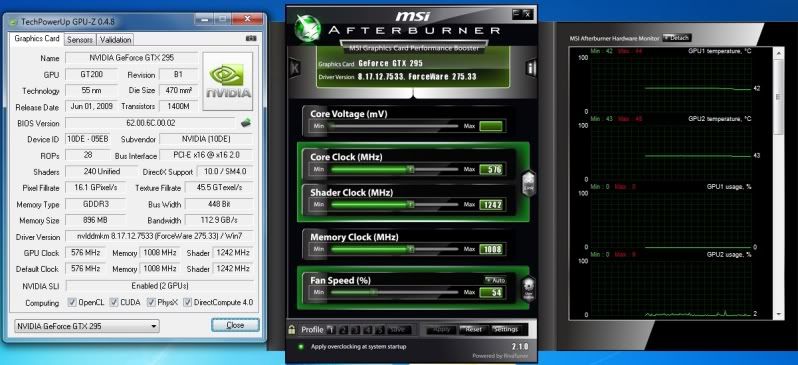The width and height of the screenshot is (798, 365).
Task: Click the Bandwidth 112.9 GB/s field
Action: (219, 220)
